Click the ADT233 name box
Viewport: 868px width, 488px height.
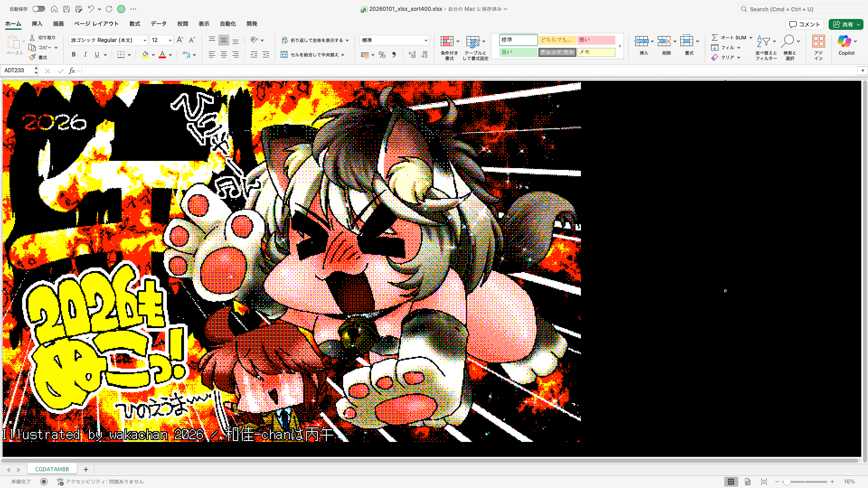17,70
